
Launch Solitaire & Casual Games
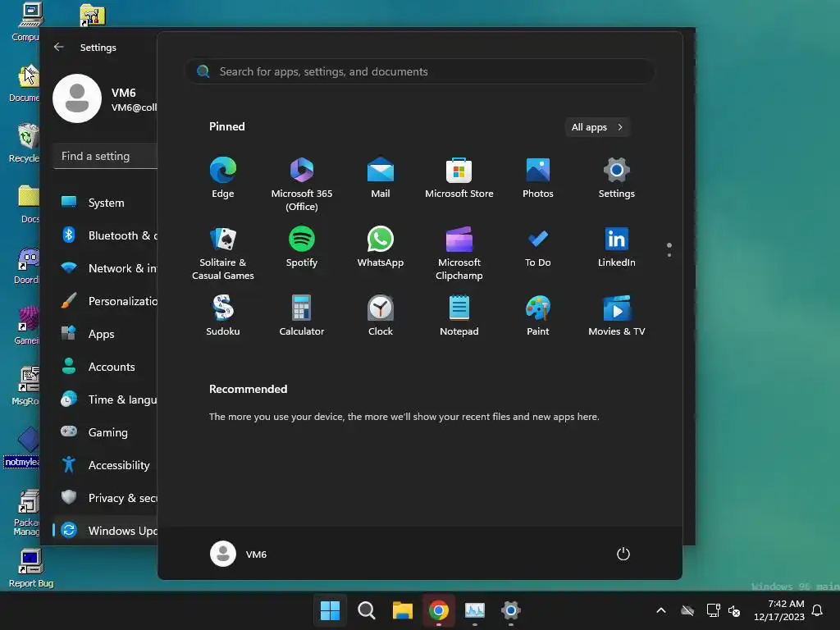(223, 253)
